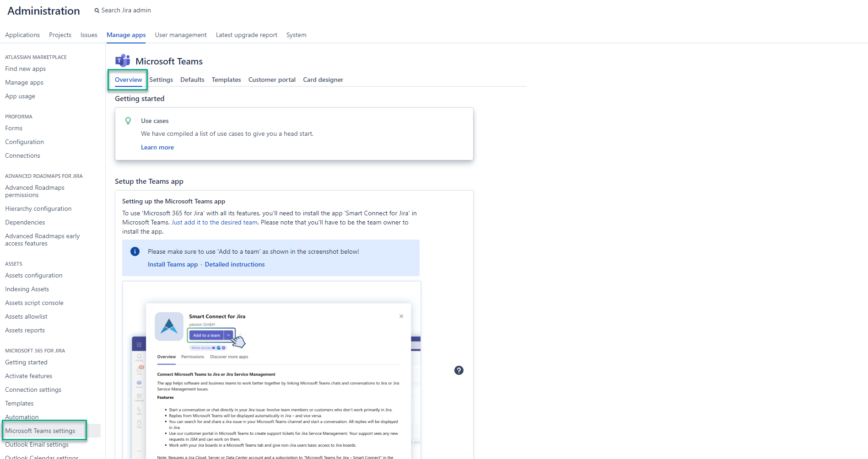Open the System admin menu
This screenshot has width=868, height=459.
click(x=297, y=35)
